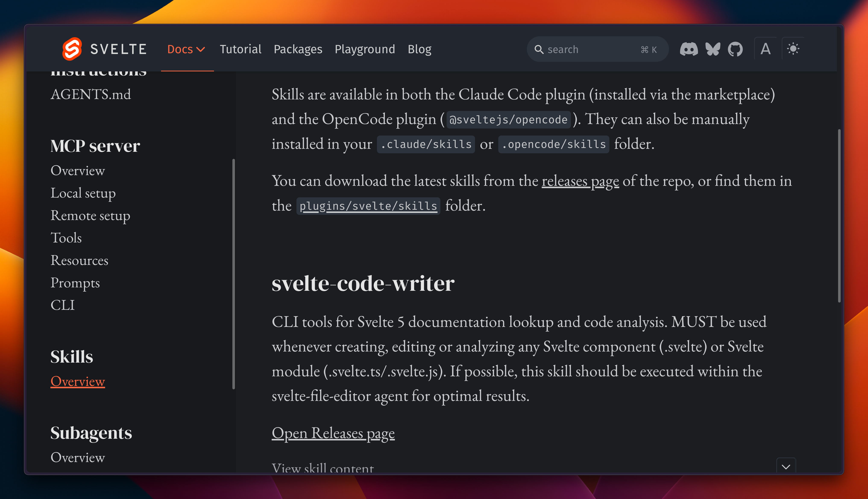Open CLI sidebar link

[x=63, y=305]
